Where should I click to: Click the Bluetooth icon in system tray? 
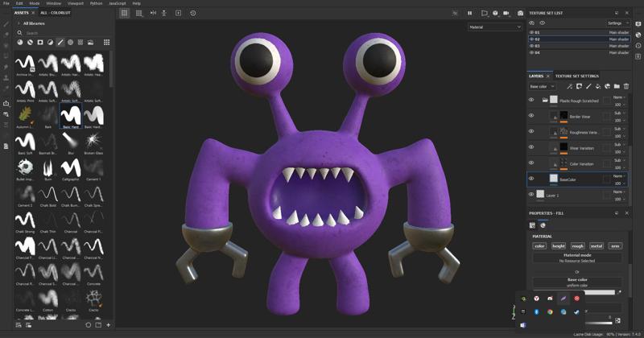coord(536,311)
